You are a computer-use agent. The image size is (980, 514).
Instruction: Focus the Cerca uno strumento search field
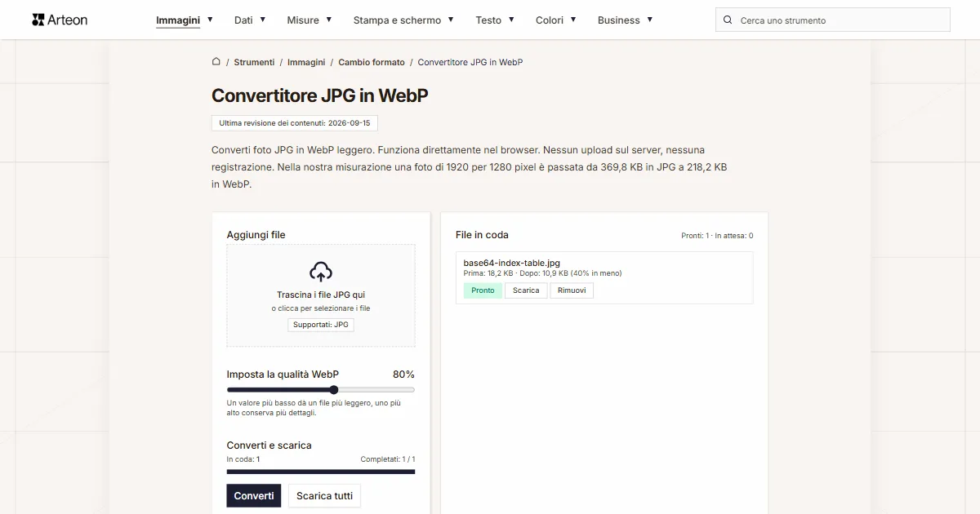(833, 20)
